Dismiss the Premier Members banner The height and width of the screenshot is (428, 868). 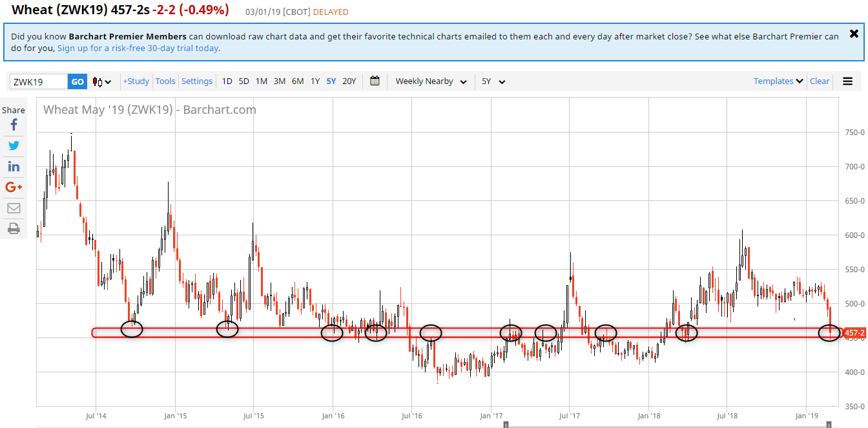pos(854,34)
